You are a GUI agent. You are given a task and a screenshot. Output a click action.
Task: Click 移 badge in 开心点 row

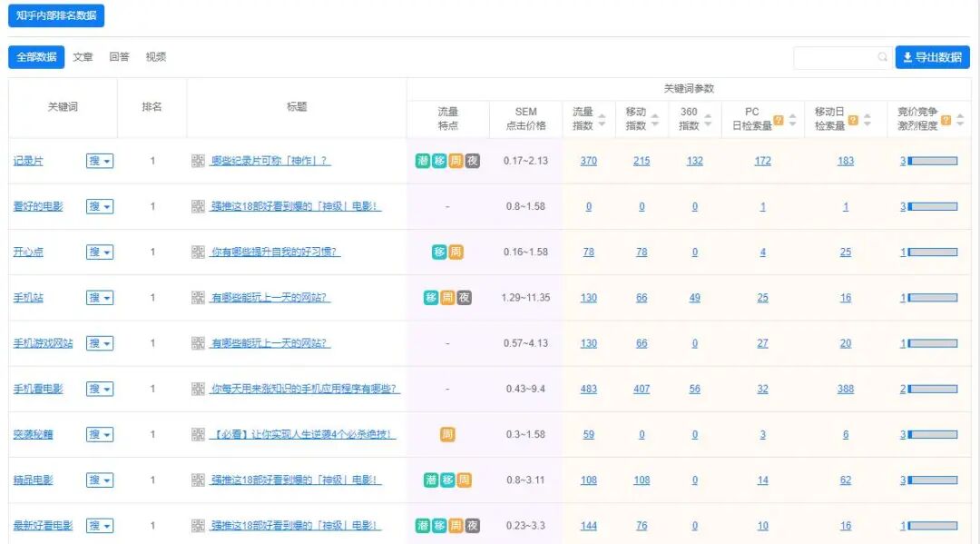(439, 252)
